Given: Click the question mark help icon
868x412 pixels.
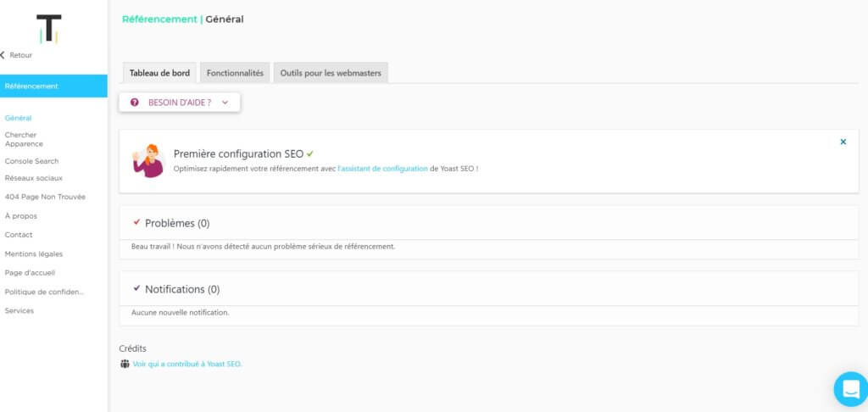Looking at the screenshot, I should pyautogui.click(x=135, y=103).
